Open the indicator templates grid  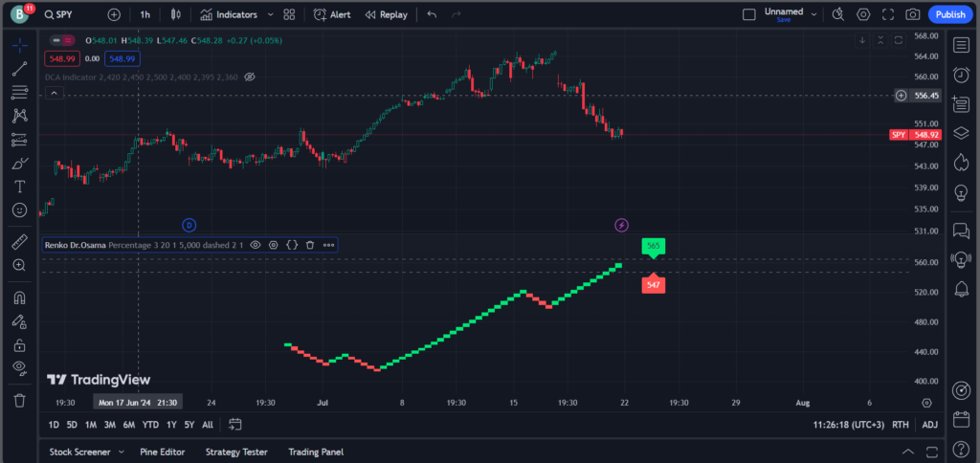coord(289,14)
